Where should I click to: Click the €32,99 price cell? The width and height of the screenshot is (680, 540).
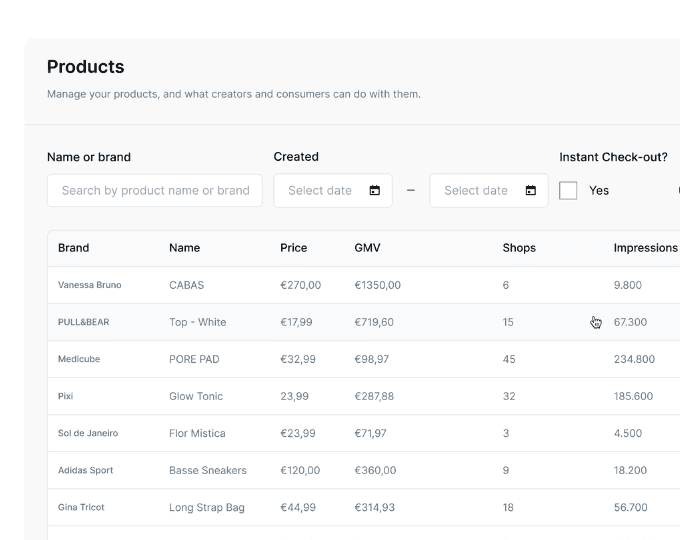(x=298, y=359)
